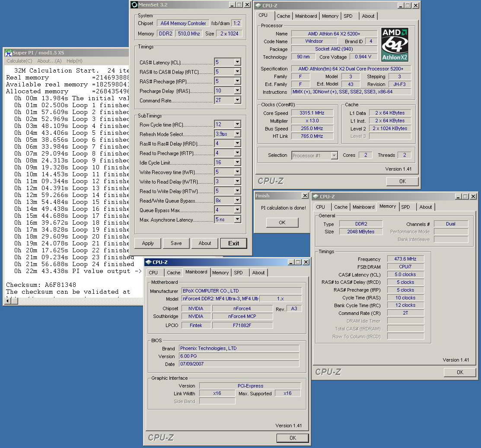Switch to Memory tab in top CPU-Z window
The height and width of the screenshot is (448, 481).
coord(330,16)
